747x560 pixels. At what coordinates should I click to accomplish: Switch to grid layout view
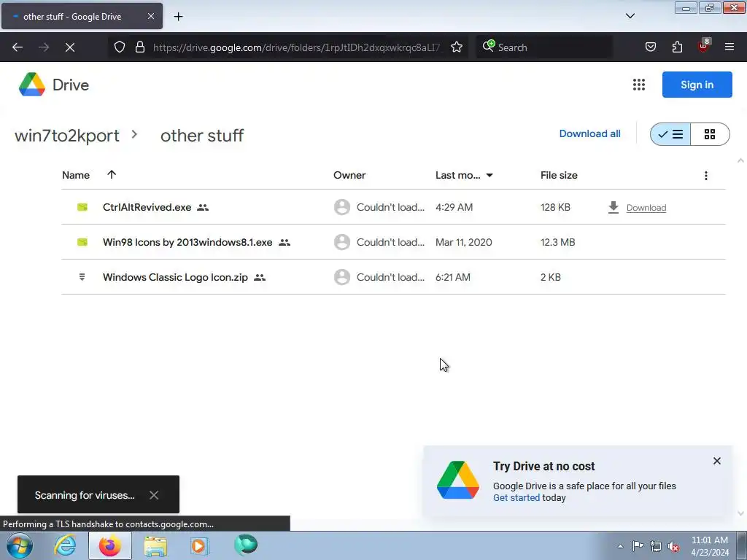(709, 134)
